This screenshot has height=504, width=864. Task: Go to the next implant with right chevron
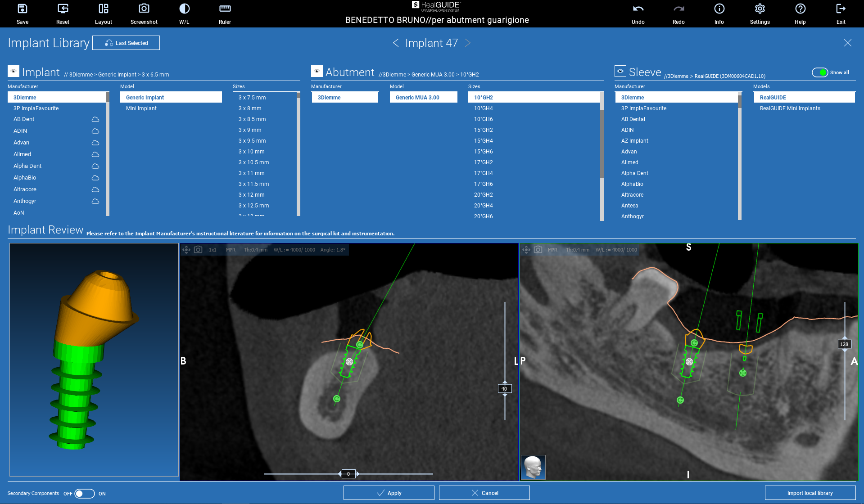coord(468,43)
